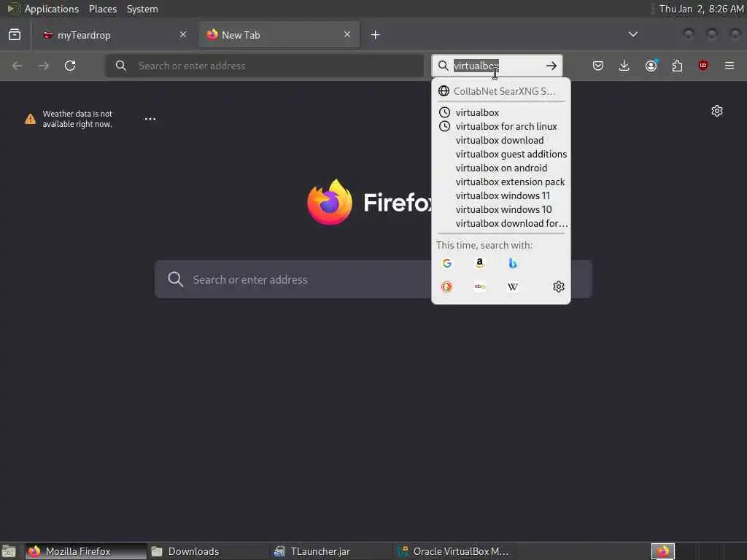Image resolution: width=747 pixels, height=560 pixels.
Task: Choose the 'virtualbox' history suggestion
Action: [x=500, y=112]
